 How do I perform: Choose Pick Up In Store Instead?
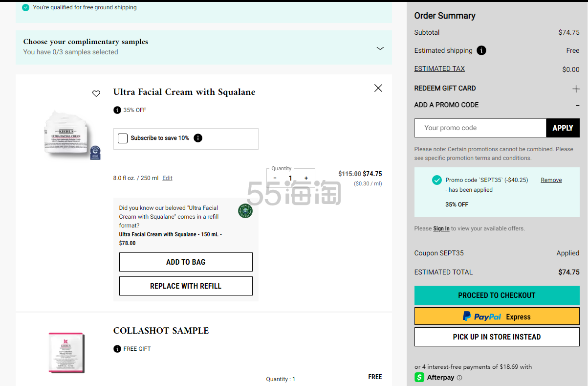[497, 337]
